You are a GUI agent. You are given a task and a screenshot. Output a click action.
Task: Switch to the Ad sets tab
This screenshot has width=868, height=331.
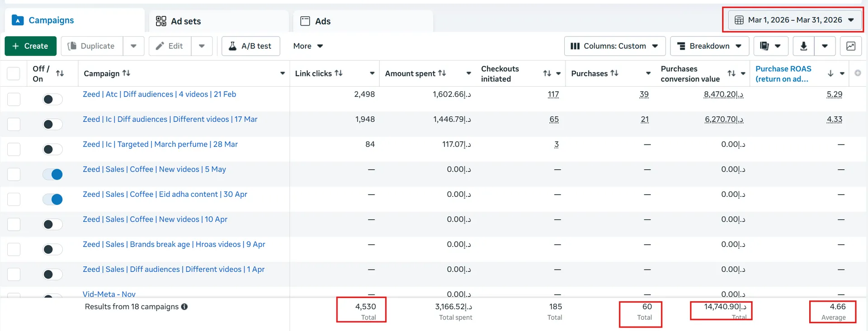coord(219,21)
